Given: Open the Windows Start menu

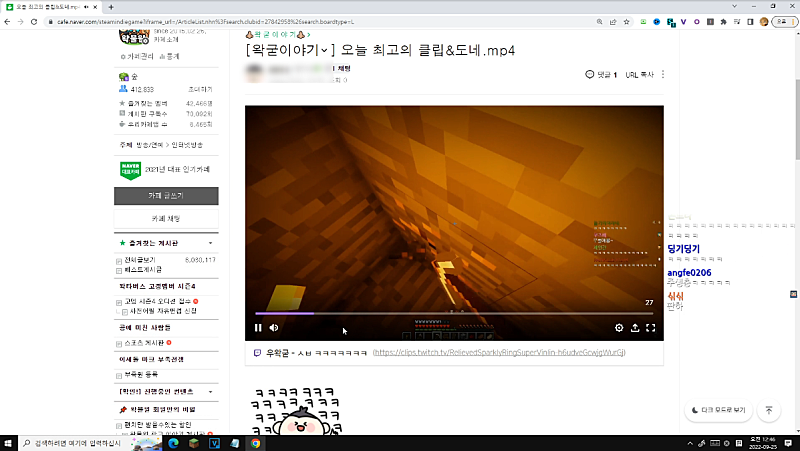Looking at the screenshot, I should [x=8, y=443].
